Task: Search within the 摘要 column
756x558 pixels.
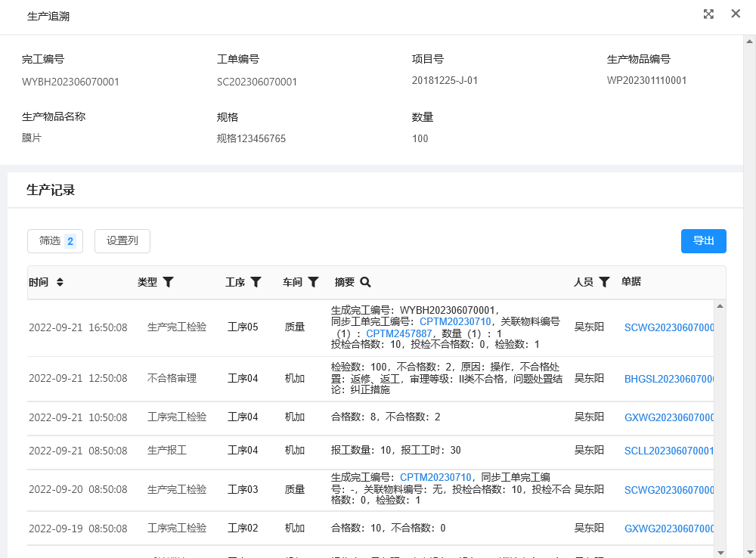Action: coord(365,282)
